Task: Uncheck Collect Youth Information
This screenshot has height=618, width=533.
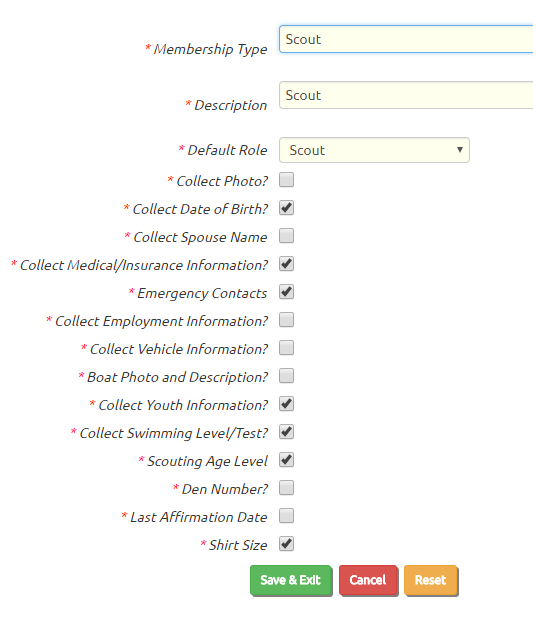Action: coord(286,404)
